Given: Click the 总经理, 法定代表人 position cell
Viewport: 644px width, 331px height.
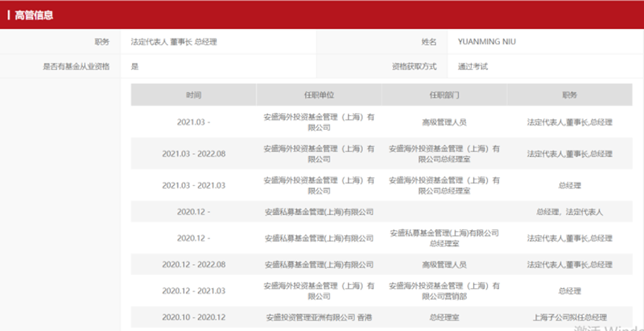Looking at the screenshot, I should (569, 212).
